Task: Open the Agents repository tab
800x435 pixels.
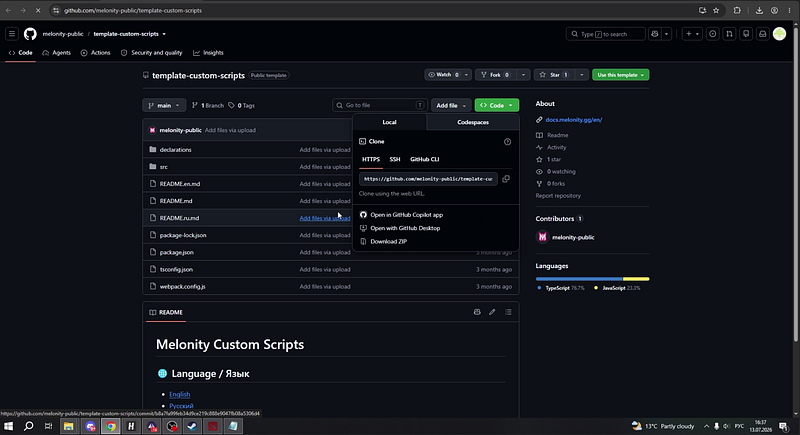Action: (x=57, y=53)
